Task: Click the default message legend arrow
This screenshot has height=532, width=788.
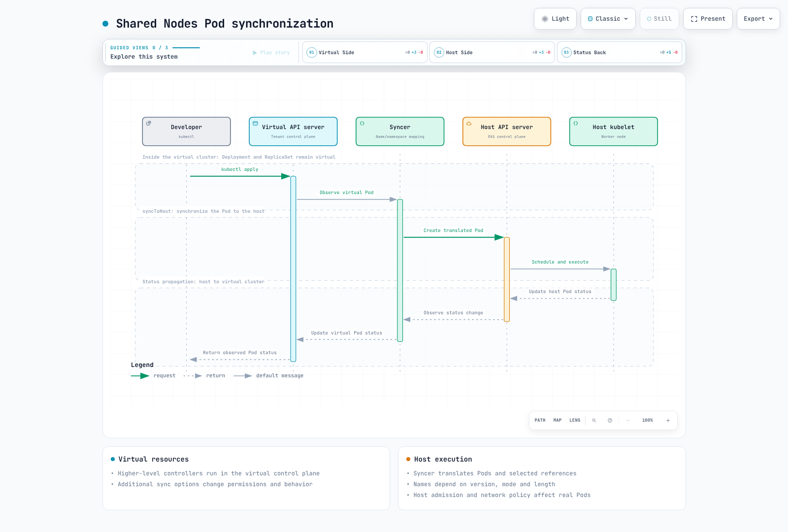Action: click(x=243, y=376)
